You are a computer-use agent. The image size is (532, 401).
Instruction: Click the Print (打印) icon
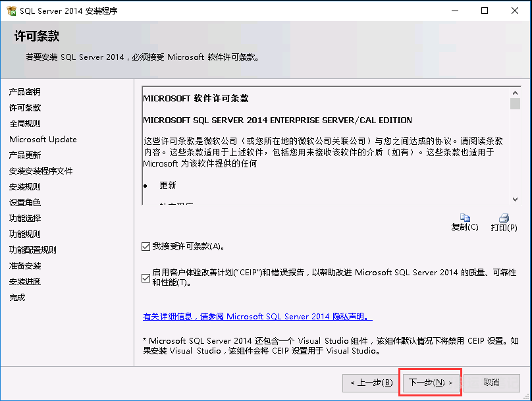504,218
